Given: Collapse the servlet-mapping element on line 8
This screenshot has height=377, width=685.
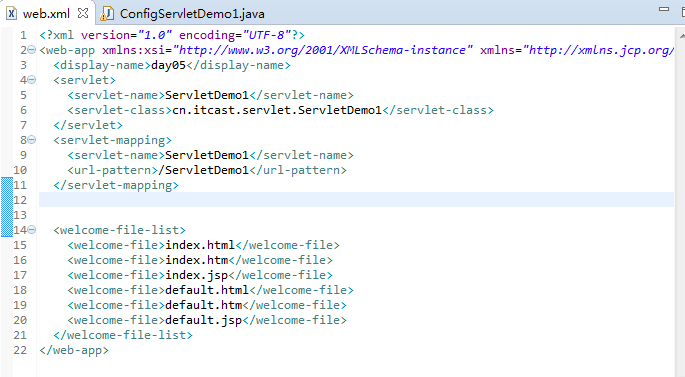Looking at the screenshot, I should click(x=31, y=140).
